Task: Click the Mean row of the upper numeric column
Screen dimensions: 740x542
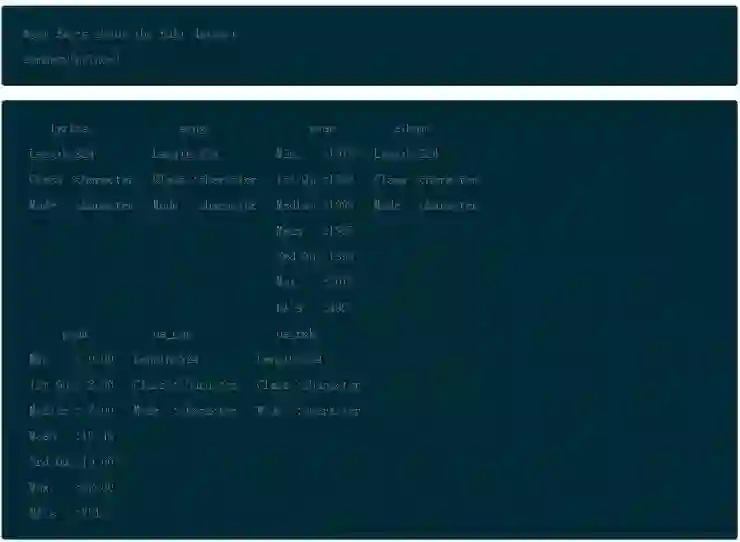Action: (x=315, y=231)
